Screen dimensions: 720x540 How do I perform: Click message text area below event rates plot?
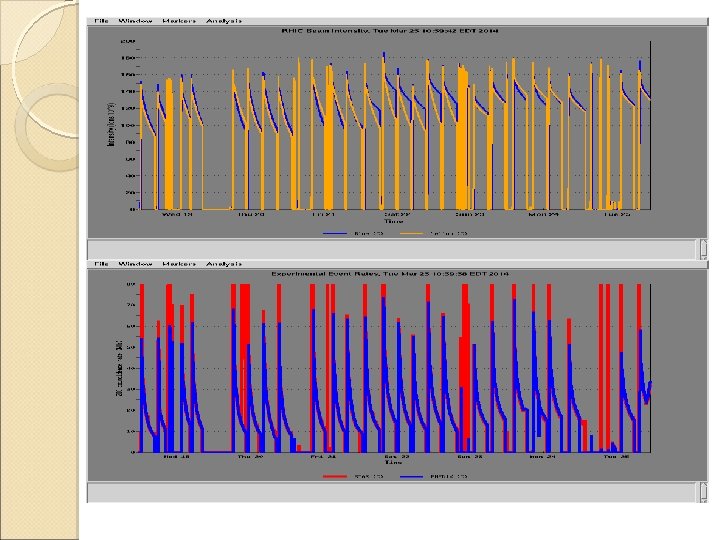point(393,492)
